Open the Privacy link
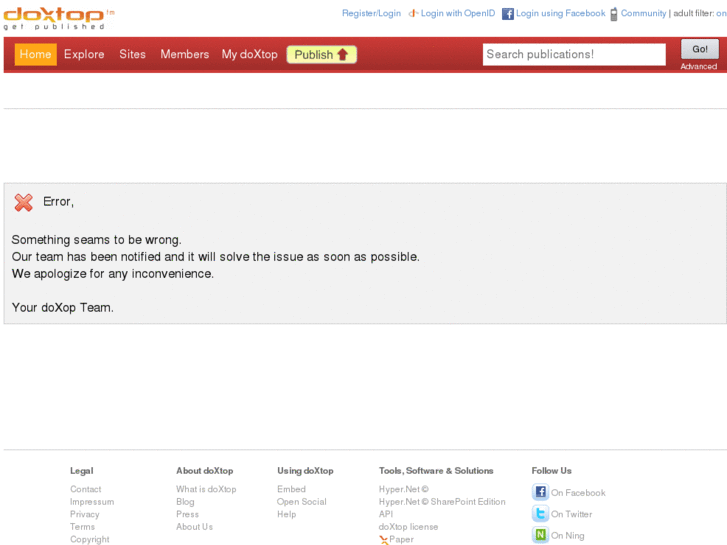This screenshot has height=545, width=727. [84, 514]
